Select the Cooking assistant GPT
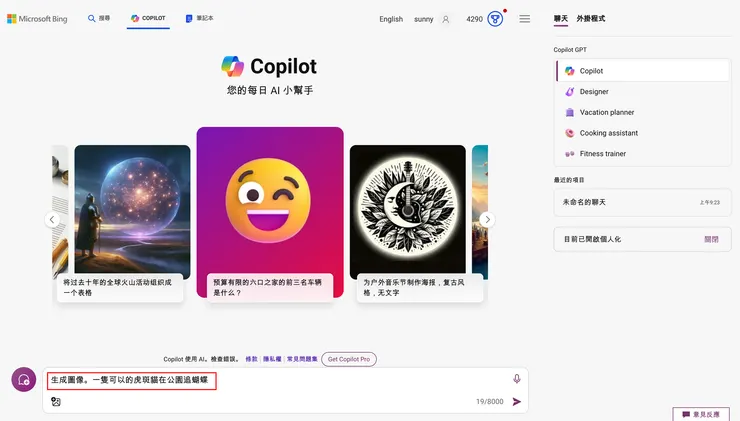The image size is (740, 421). [642, 133]
